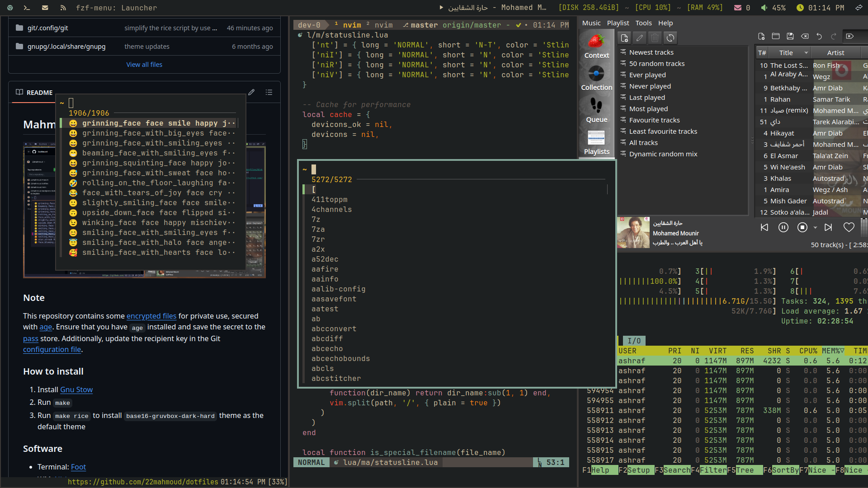Stop playback in Strawberry

click(x=802, y=227)
